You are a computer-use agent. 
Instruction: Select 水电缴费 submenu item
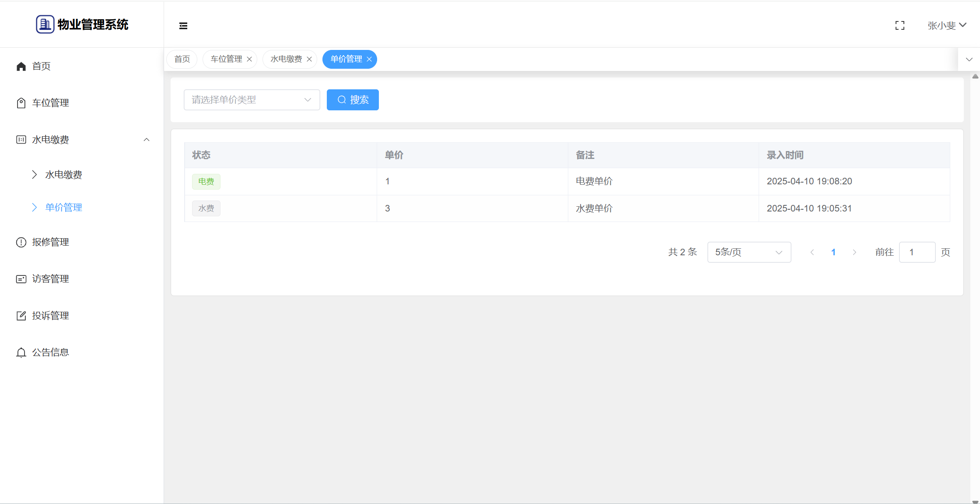[x=63, y=175]
